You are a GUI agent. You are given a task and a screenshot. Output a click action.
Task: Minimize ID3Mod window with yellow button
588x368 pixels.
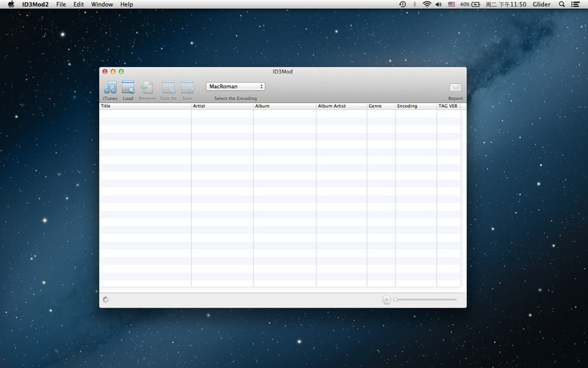coord(113,71)
